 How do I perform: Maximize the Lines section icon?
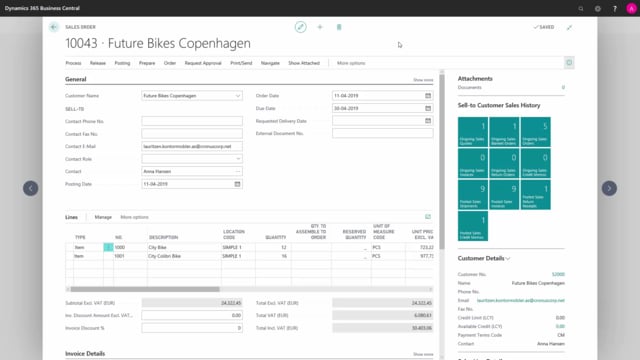point(428,217)
